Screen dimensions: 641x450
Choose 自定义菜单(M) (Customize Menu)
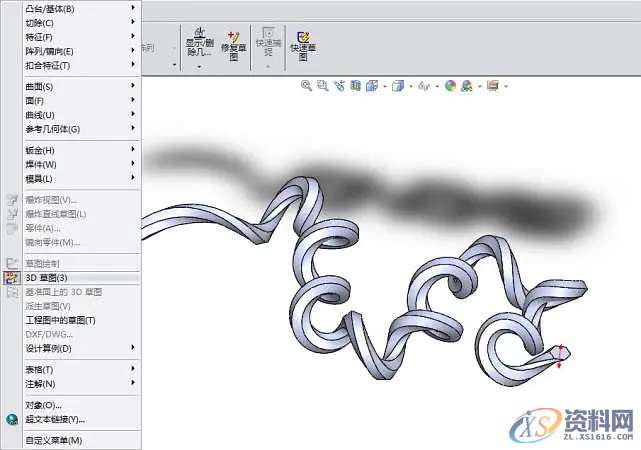tap(81, 441)
